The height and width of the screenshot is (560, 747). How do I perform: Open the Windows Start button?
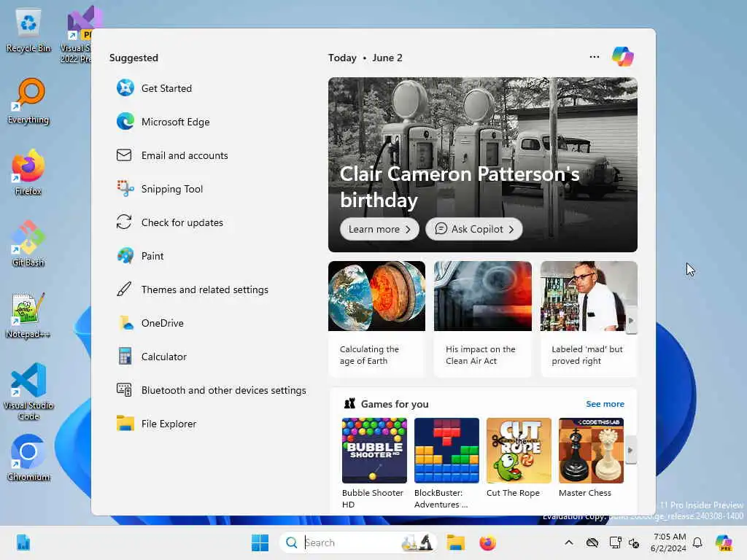click(260, 542)
